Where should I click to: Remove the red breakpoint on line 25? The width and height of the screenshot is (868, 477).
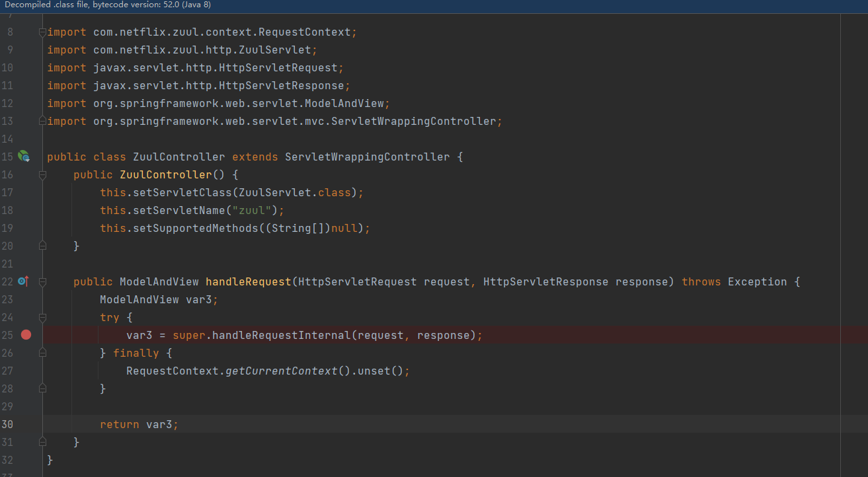click(x=26, y=335)
